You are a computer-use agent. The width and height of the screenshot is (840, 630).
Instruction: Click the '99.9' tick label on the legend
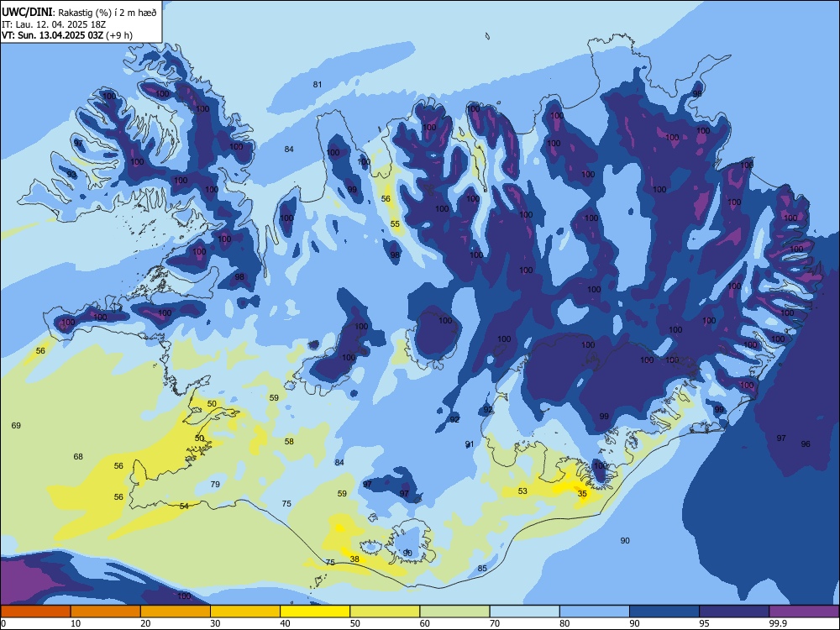(x=777, y=623)
